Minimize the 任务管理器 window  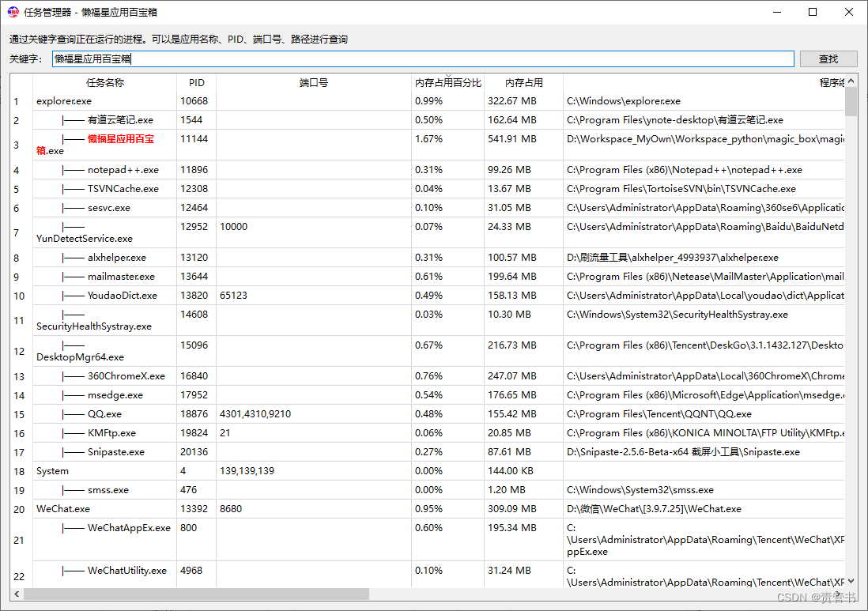tap(777, 12)
